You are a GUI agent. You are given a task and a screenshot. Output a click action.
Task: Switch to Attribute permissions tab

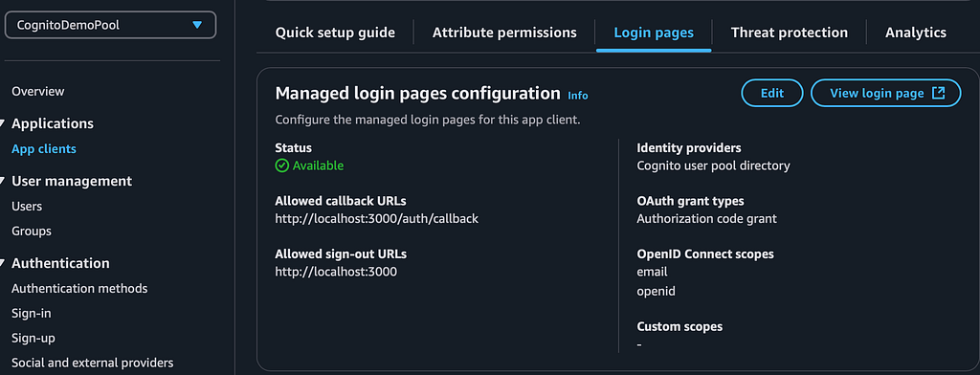pos(504,33)
